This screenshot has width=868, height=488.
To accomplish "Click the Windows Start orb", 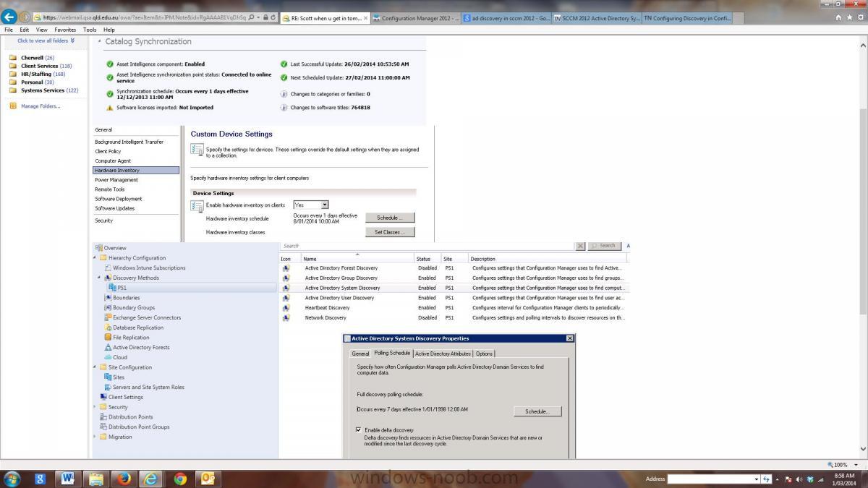I will (x=14, y=478).
